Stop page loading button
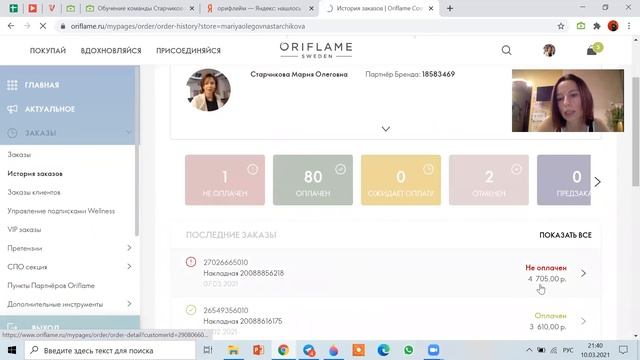640x360 pixels. tap(43, 26)
